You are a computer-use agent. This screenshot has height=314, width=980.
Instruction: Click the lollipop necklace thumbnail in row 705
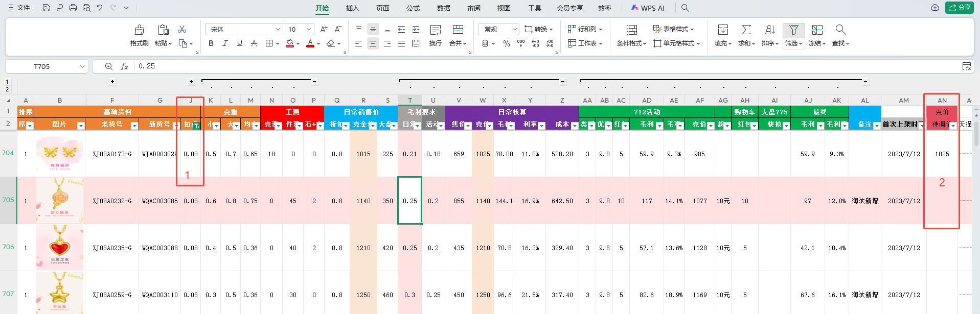click(x=60, y=200)
